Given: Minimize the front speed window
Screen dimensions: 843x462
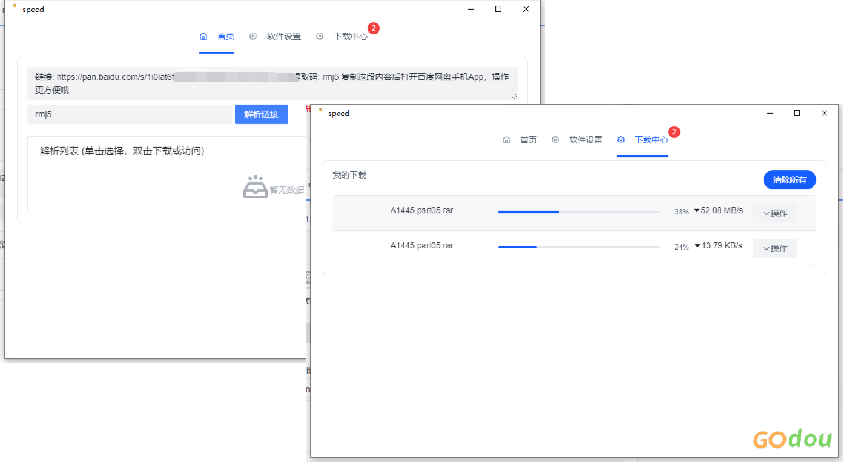Looking at the screenshot, I should [x=770, y=113].
